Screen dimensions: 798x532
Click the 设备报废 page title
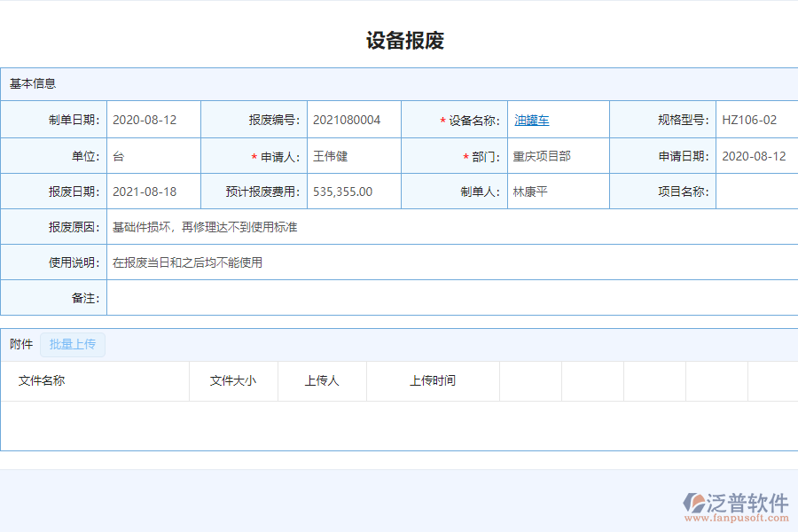(x=399, y=39)
